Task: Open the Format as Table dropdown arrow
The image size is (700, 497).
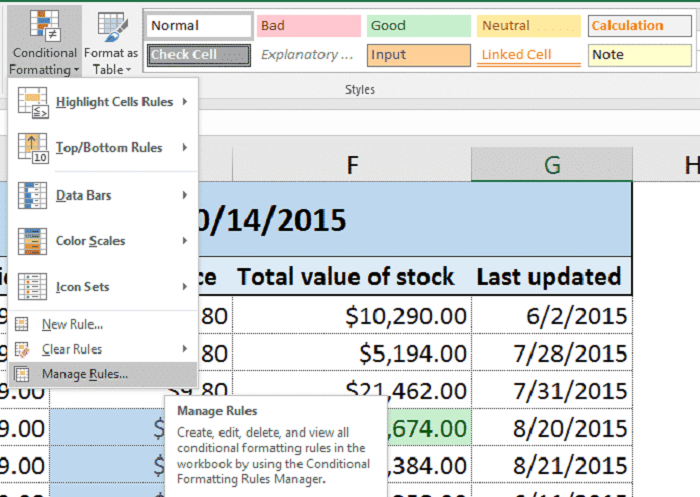Action: pyautogui.click(x=126, y=70)
